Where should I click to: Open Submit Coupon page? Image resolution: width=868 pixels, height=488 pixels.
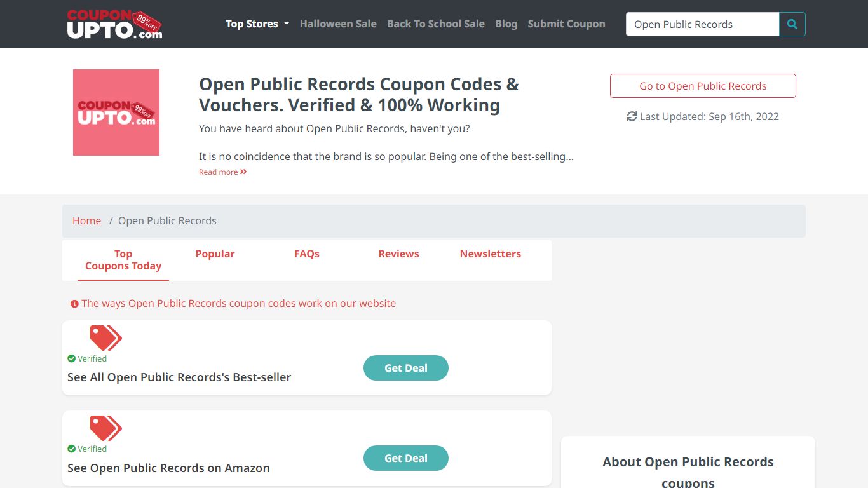(x=567, y=24)
